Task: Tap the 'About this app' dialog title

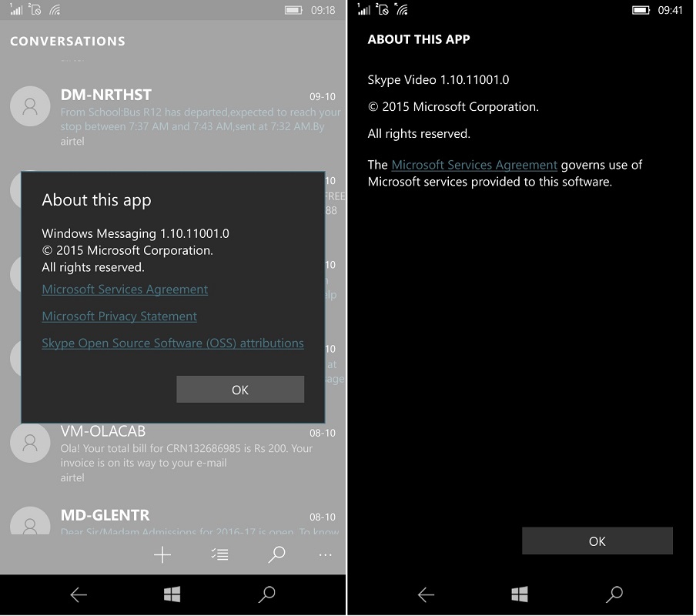Action: (x=96, y=200)
